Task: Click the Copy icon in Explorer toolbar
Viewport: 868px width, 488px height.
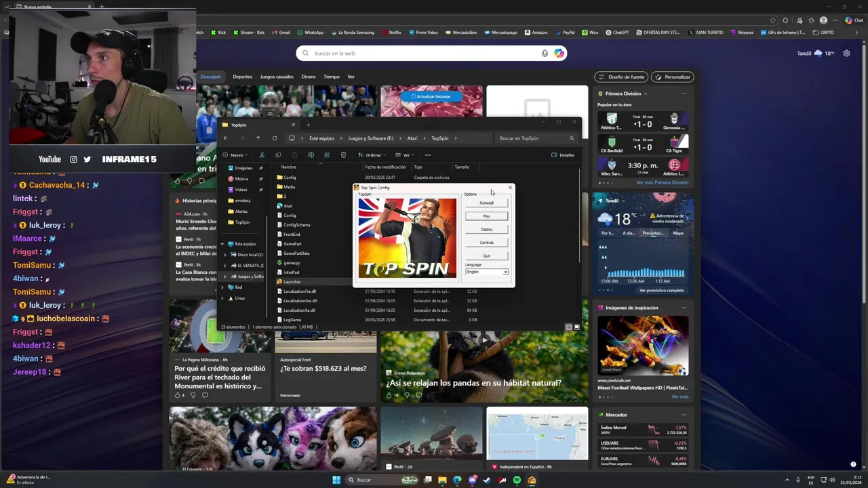Action: click(278, 155)
